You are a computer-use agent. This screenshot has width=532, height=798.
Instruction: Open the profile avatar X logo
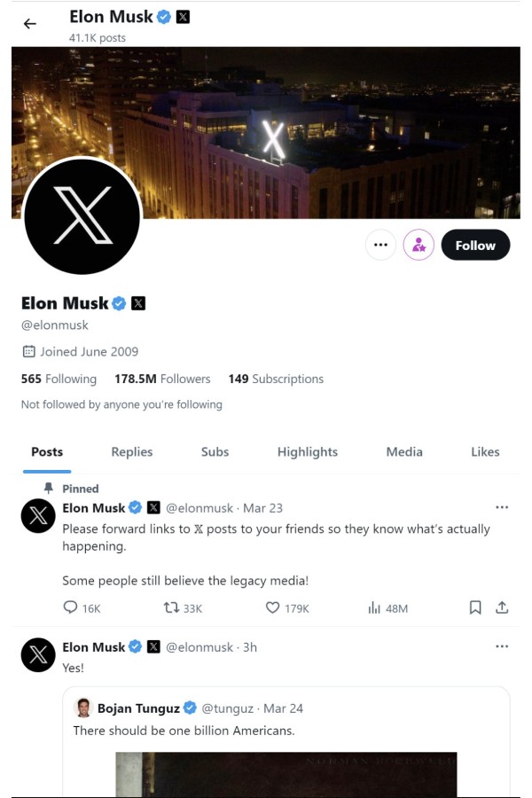point(82,217)
